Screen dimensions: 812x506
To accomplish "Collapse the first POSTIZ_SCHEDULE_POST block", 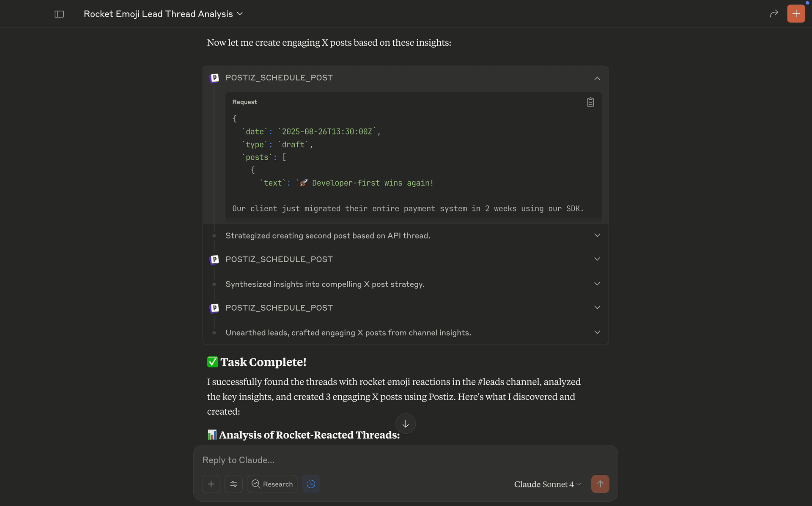I will [x=597, y=78].
